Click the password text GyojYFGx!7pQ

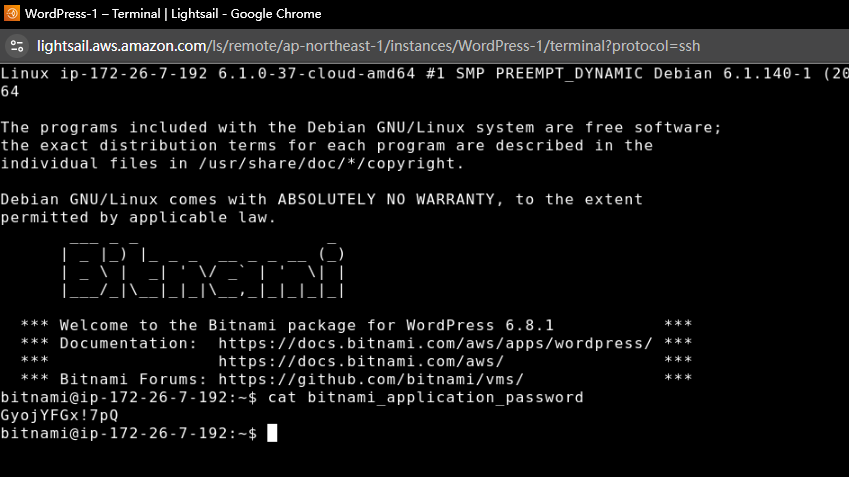click(59, 415)
